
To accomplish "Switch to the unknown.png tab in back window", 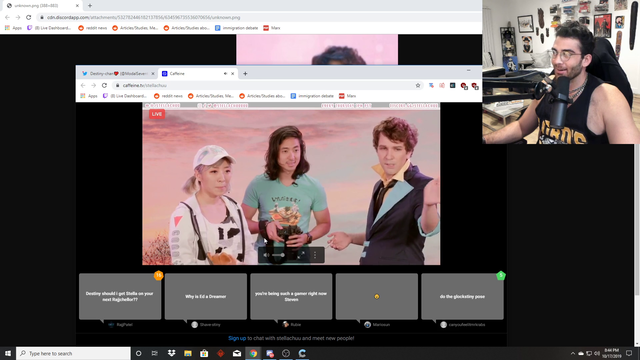I will point(41,6).
